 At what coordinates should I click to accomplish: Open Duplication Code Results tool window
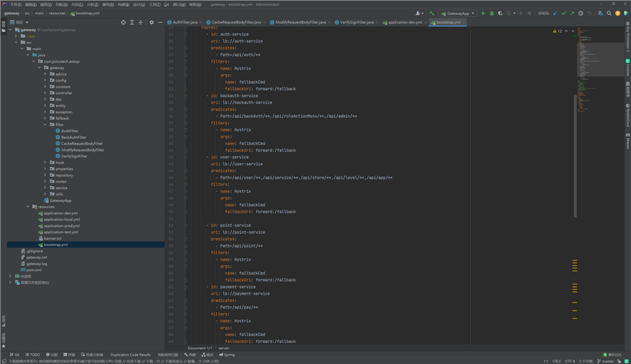[x=130, y=355]
